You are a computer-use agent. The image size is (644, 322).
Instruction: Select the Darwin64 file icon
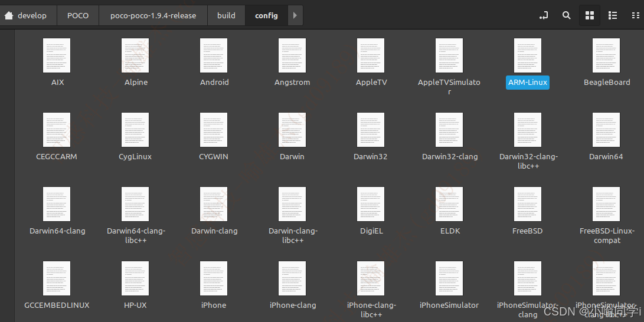pos(606,130)
